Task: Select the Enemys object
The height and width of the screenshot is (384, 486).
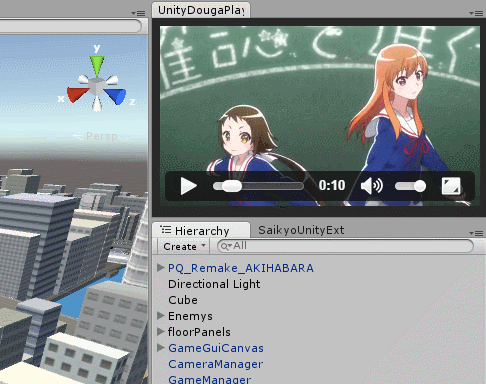Action: (x=190, y=316)
